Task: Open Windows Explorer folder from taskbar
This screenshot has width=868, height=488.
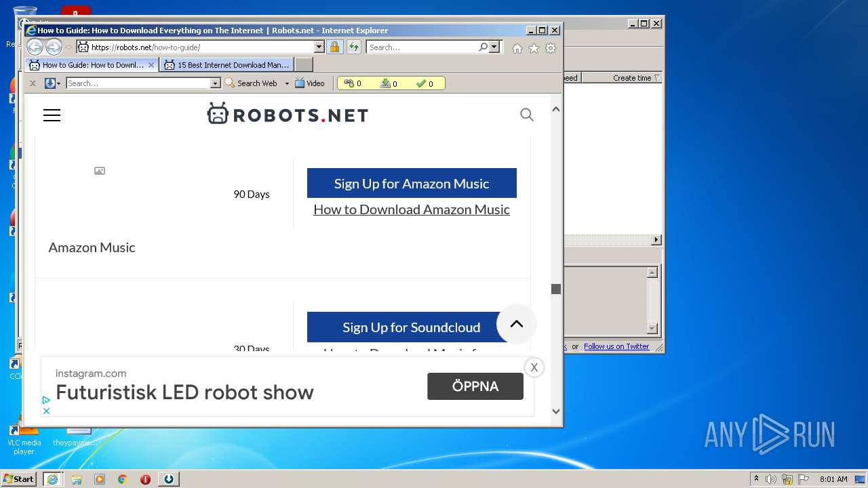Action: pos(77,479)
